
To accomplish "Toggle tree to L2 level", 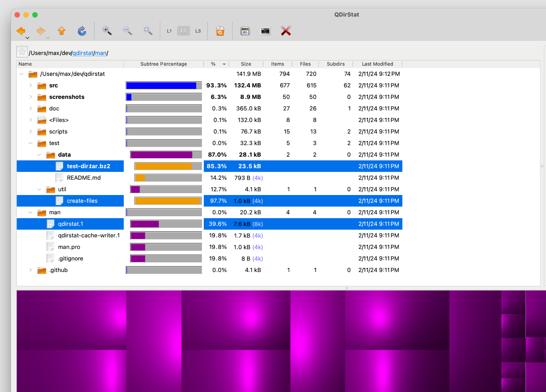I will point(183,31).
